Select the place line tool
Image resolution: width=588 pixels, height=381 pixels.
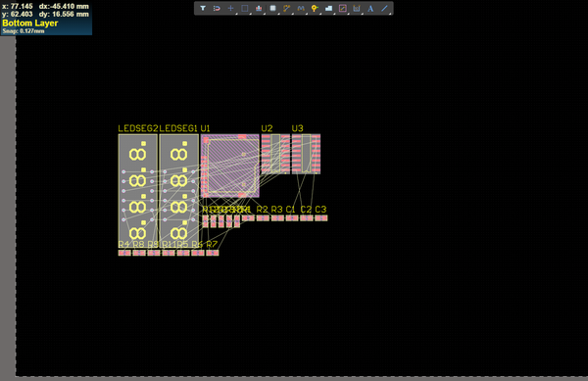[x=384, y=8]
